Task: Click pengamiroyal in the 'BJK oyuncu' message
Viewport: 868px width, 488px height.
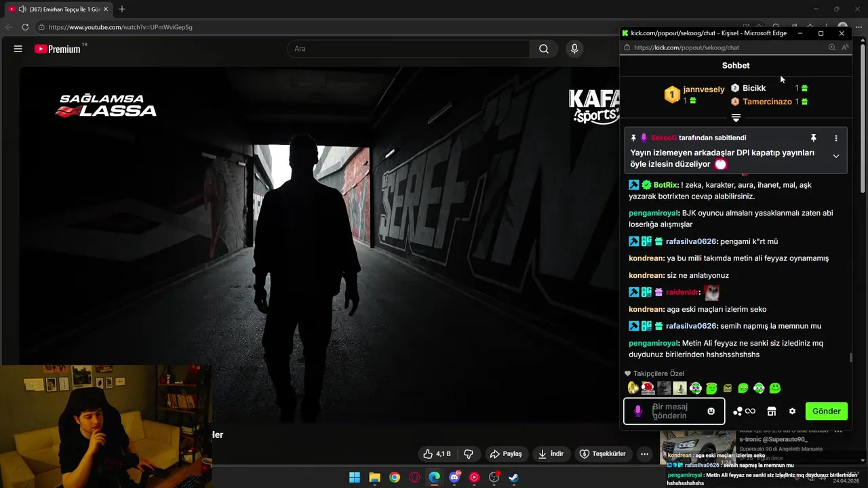Action: [x=653, y=213]
